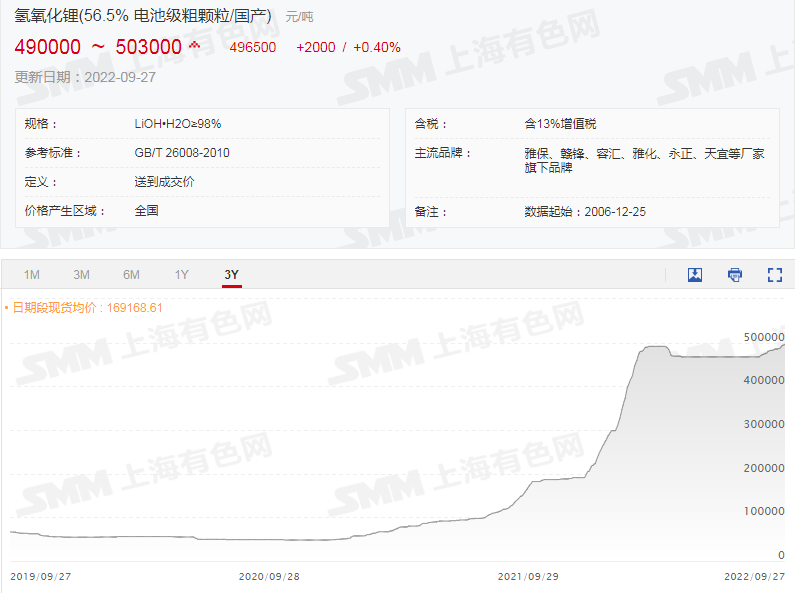Switch to the 3M time range tab
This screenshot has height=593, width=795.
[x=82, y=275]
